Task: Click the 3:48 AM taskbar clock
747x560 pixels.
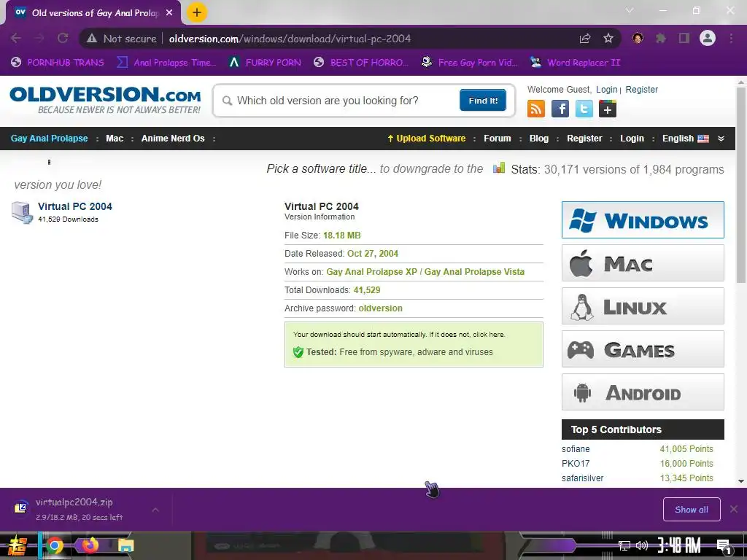Action: pos(679,545)
